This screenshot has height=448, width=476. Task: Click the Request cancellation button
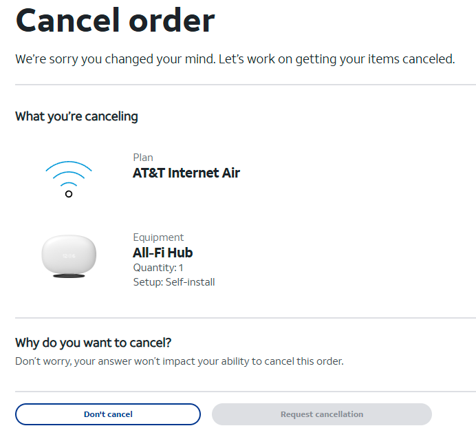[x=322, y=414]
